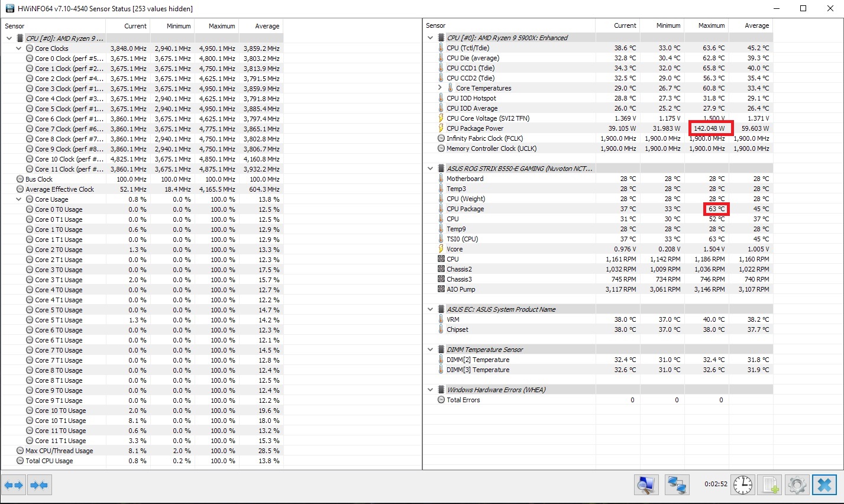The image size is (844, 504).
Task: Collapse the Core Usage tree node
Action: pos(18,199)
